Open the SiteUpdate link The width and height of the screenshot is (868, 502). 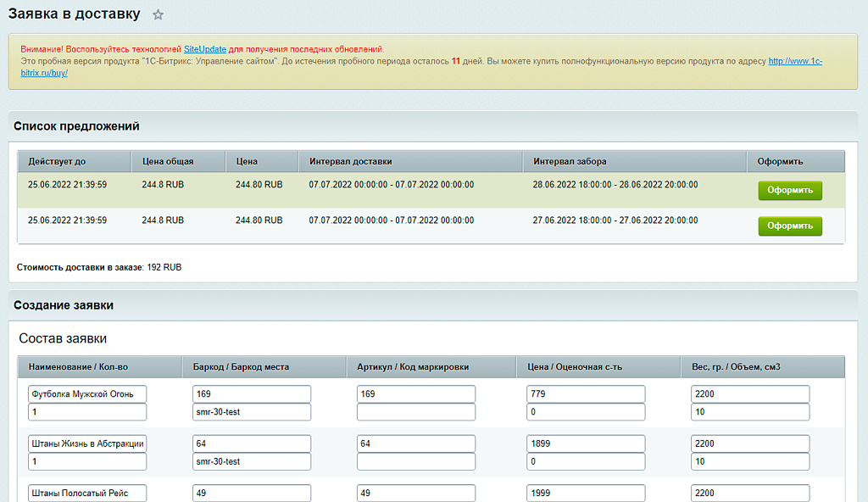click(x=205, y=50)
